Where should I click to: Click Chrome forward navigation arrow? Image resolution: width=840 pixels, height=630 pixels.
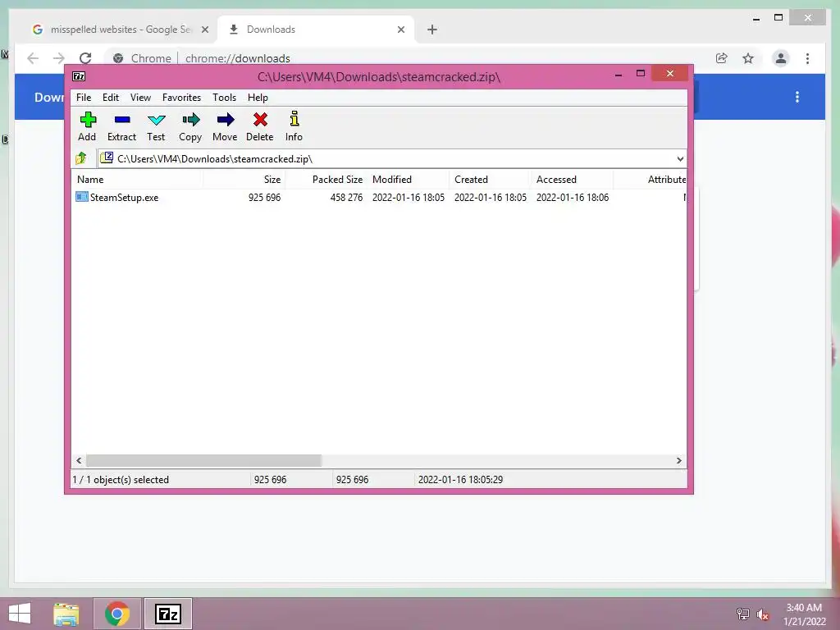click(59, 58)
